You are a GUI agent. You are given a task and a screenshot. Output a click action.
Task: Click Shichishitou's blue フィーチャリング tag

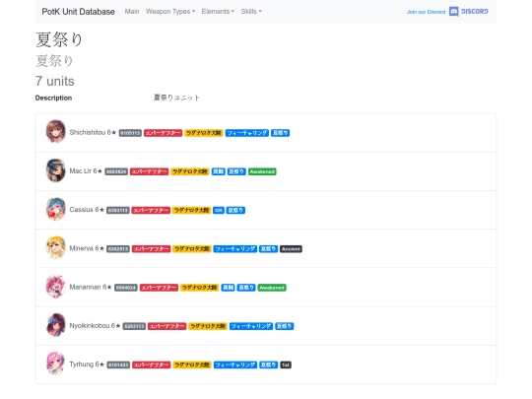coord(247,133)
